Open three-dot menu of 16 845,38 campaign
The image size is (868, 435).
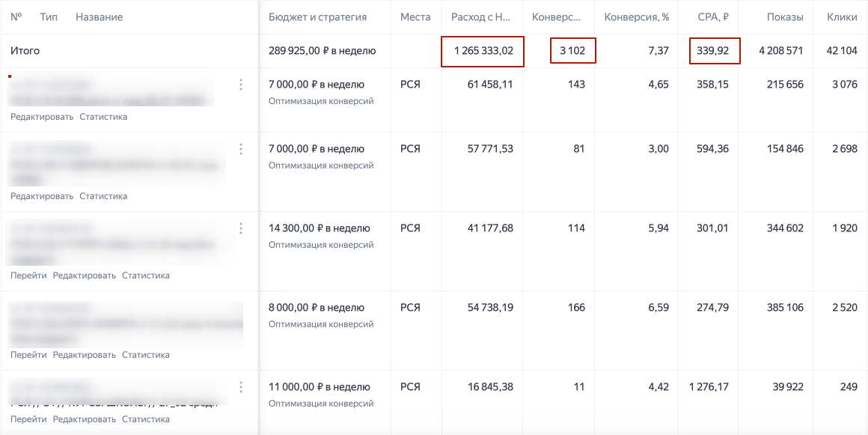[241, 387]
